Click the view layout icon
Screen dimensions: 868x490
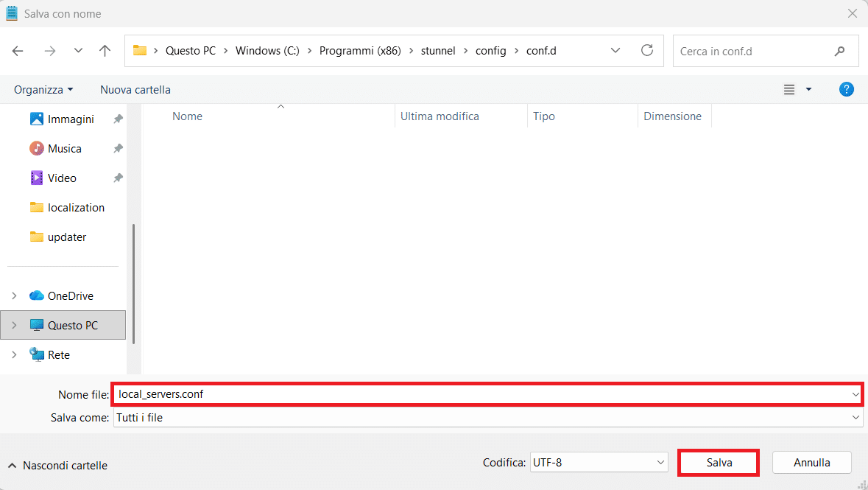click(789, 89)
